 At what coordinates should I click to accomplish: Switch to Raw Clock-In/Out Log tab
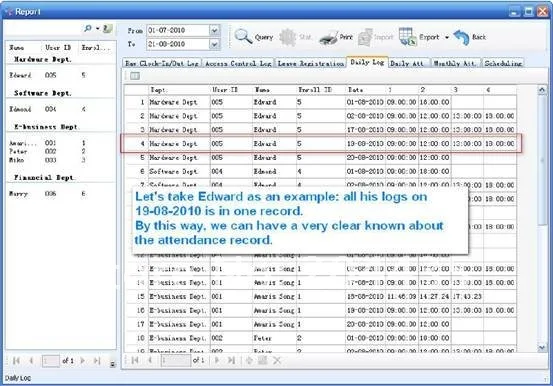[x=162, y=64]
